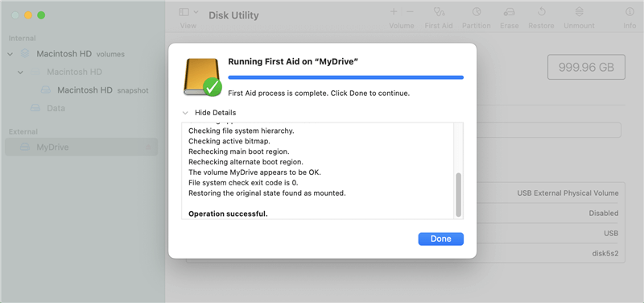Viewport: 644px width, 303px height.
Task: Open the sidebar View icon in toolbar
Action: click(184, 12)
